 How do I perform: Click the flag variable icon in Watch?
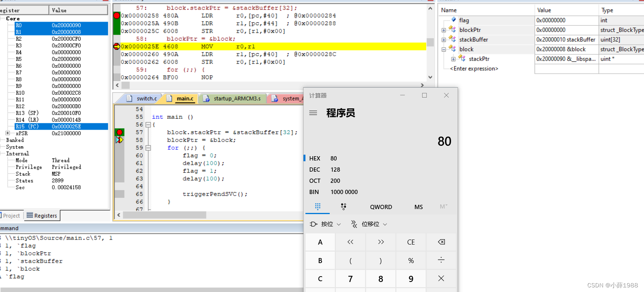coord(454,20)
